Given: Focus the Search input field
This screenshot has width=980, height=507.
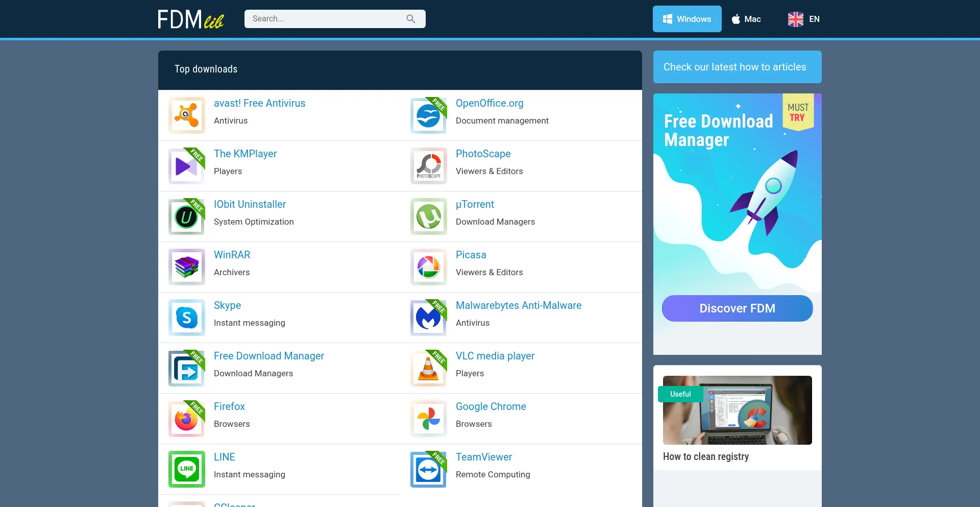Looking at the screenshot, I should point(327,19).
